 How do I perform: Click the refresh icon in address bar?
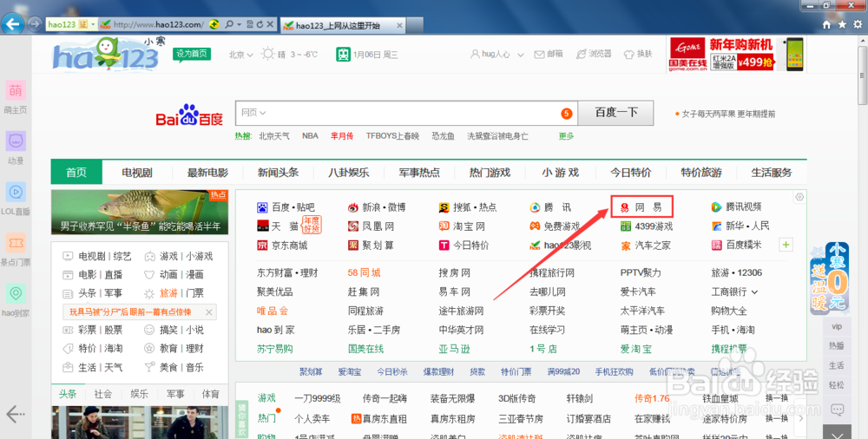[x=260, y=24]
